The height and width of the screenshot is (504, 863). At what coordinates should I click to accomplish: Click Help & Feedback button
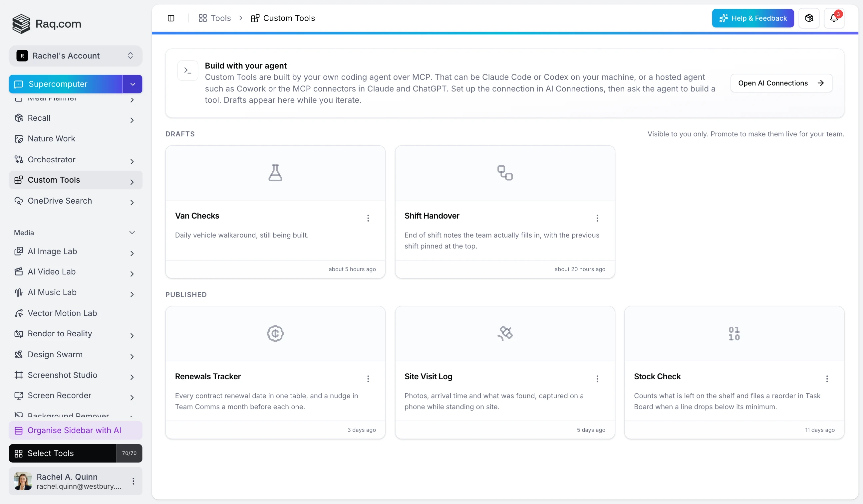[753, 18]
